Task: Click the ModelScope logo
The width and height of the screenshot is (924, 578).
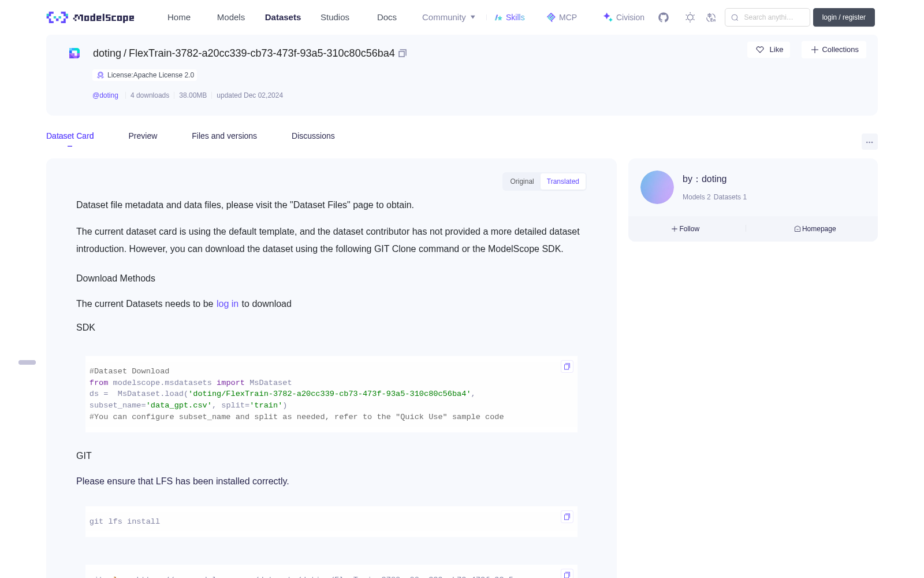Action: [x=91, y=17]
